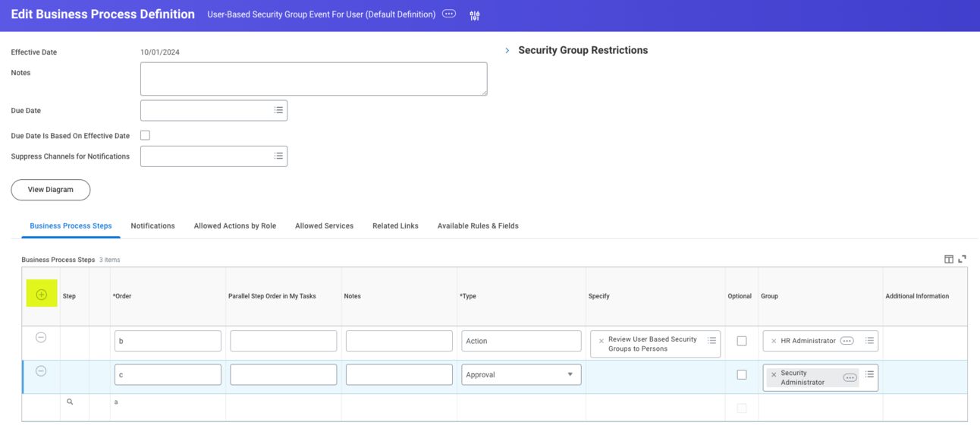Click the Type field showing Action
980x432 pixels.
(521, 341)
